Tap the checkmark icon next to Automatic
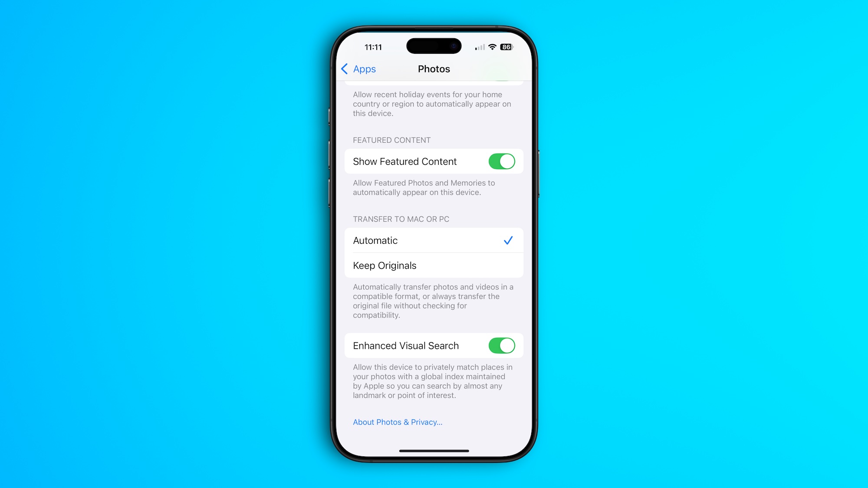Image resolution: width=868 pixels, height=488 pixels. tap(508, 240)
